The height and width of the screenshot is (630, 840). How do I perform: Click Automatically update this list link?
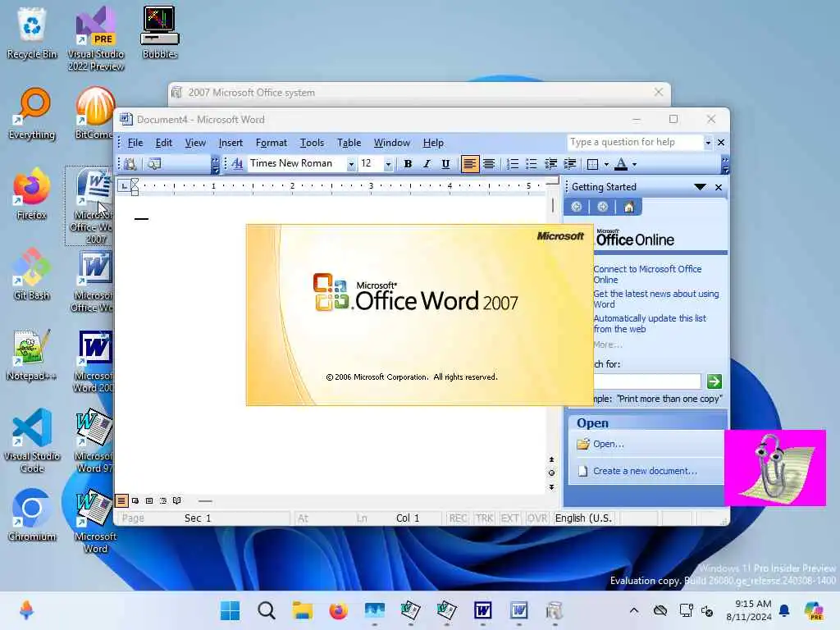(x=650, y=323)
